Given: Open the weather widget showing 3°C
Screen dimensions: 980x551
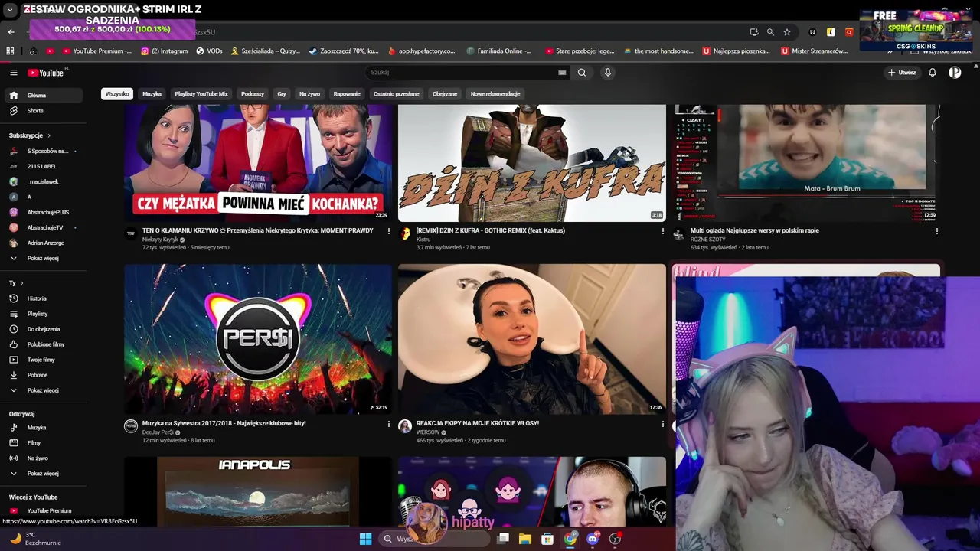Looking at the screenshot, I should click(x=34, y=539).
